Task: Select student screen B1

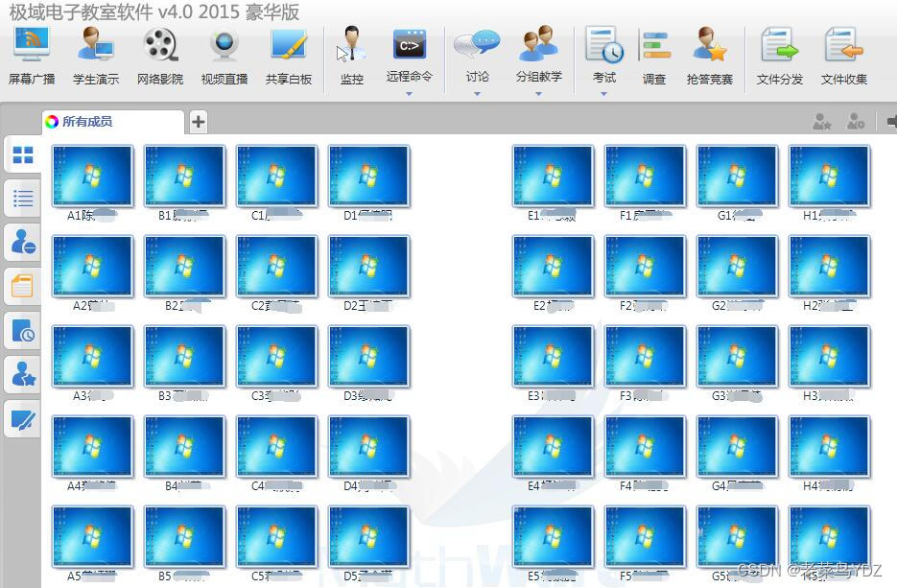Action: point(184,176)
